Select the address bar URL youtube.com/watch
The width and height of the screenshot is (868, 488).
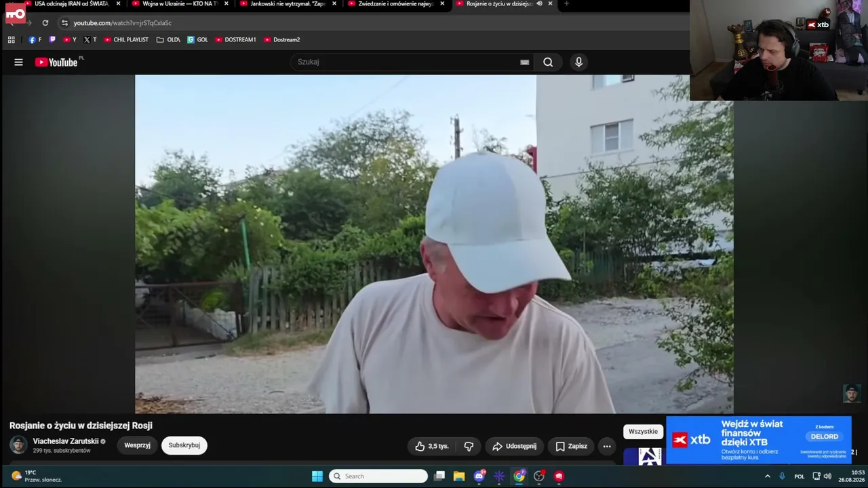click(x=123, y=23)
